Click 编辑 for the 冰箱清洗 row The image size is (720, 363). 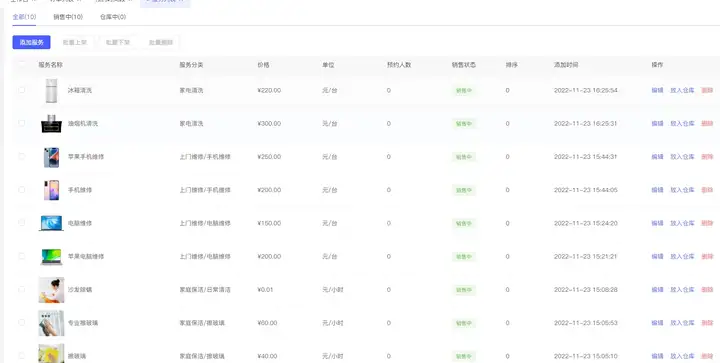tap(657, 90)
